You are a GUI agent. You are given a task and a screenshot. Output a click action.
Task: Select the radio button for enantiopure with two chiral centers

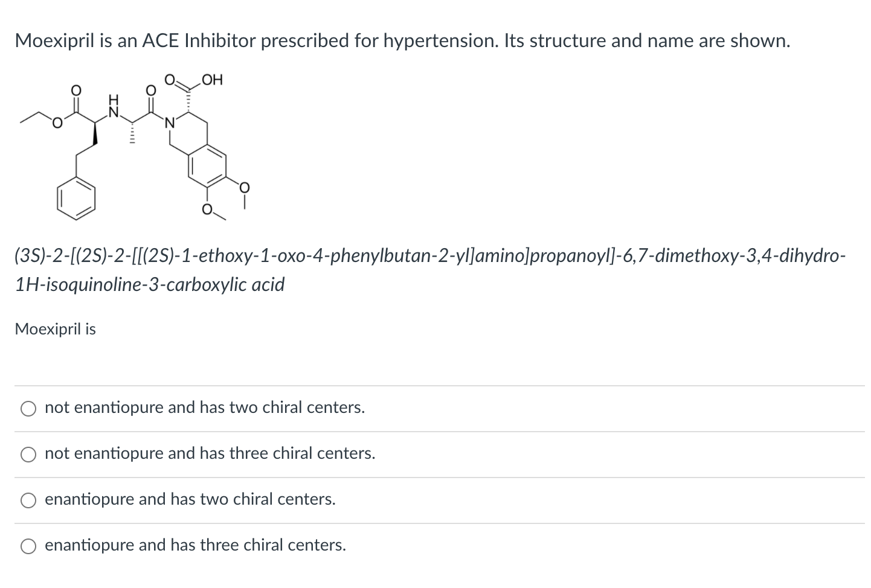coord(28,500)
